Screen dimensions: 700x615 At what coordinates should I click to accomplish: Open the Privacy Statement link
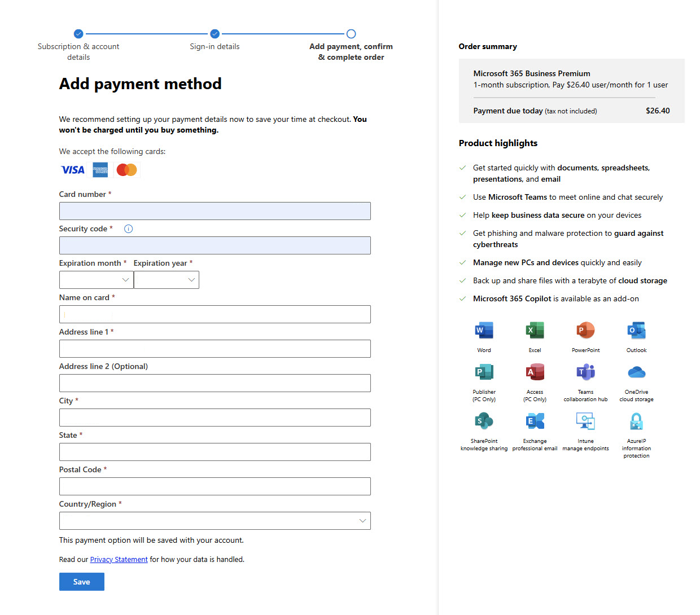click(119, 560)
